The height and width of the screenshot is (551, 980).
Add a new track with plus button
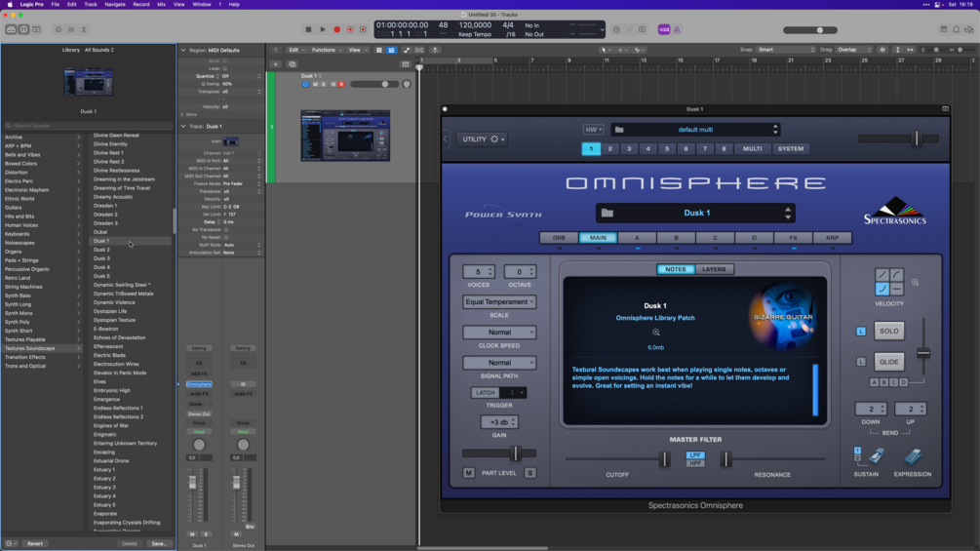[276, 63]
